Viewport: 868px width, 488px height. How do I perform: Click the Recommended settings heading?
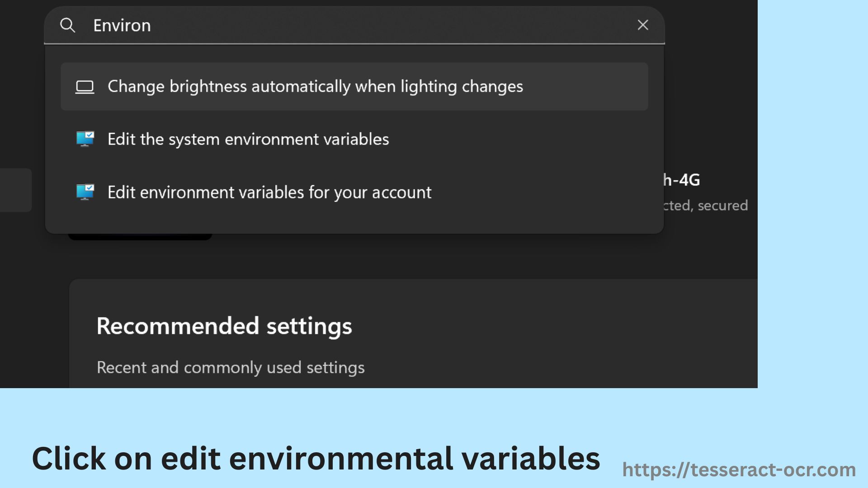[x=225, y=326]
